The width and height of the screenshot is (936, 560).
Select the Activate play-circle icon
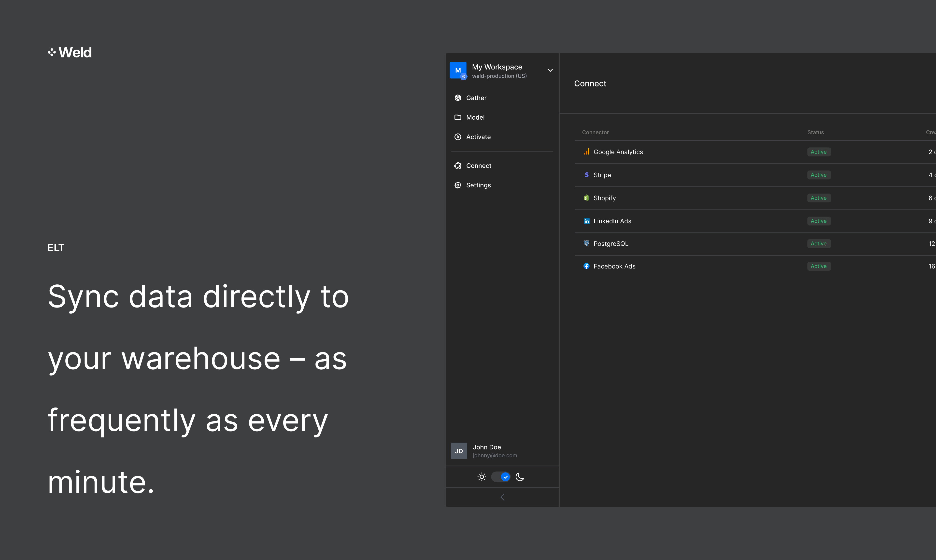[x=458, y=137]
